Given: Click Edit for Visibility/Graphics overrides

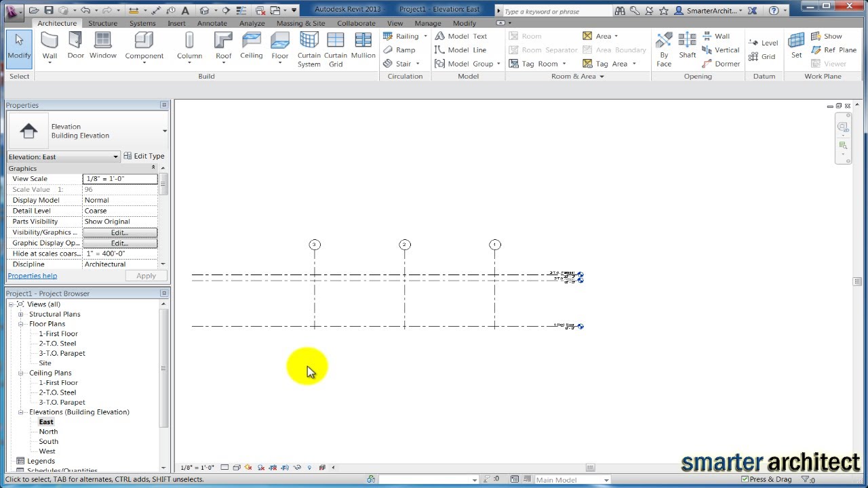Looking at the screenshot, I should pyautogui.click(x=119, y=232).
